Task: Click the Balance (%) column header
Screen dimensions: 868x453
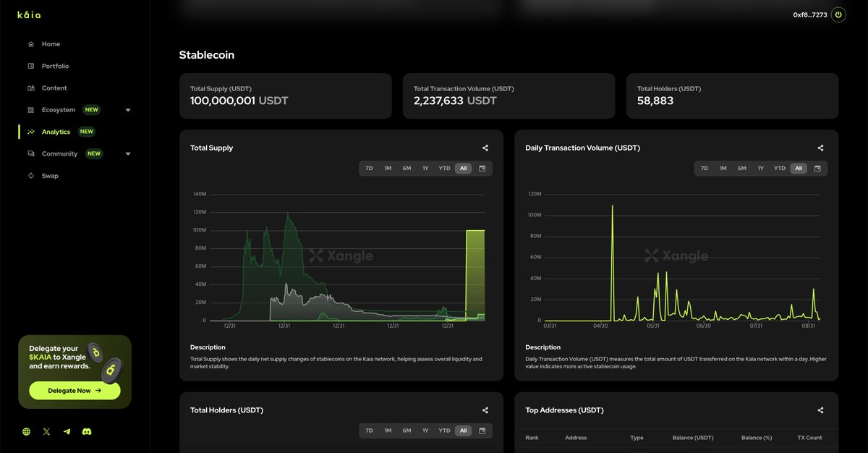Action: (757, 438)
